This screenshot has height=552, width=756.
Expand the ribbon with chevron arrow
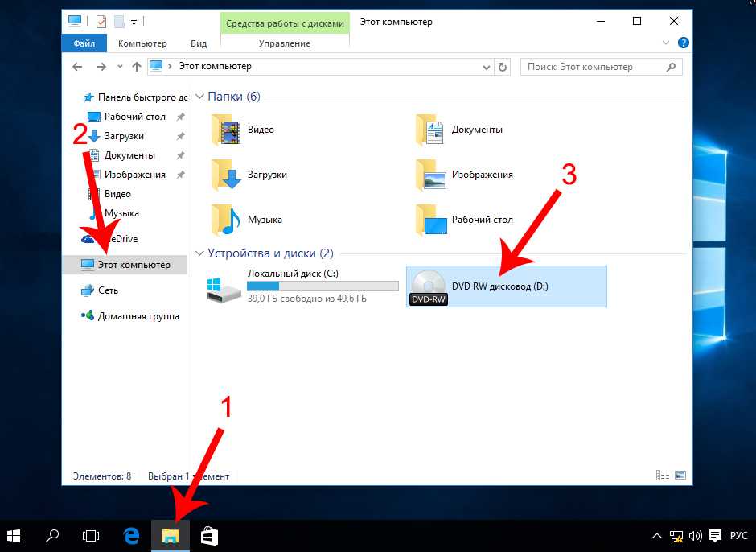pyautogui.click(x=666, y=43)
